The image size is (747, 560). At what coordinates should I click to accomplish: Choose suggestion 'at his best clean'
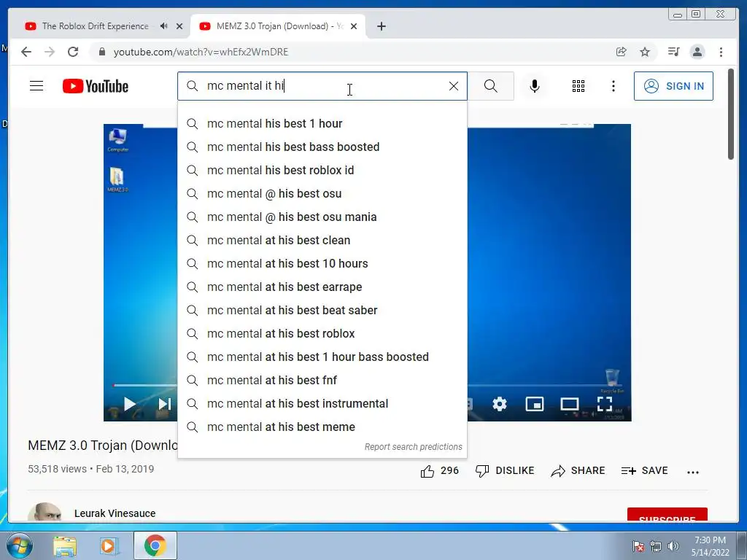322,241
